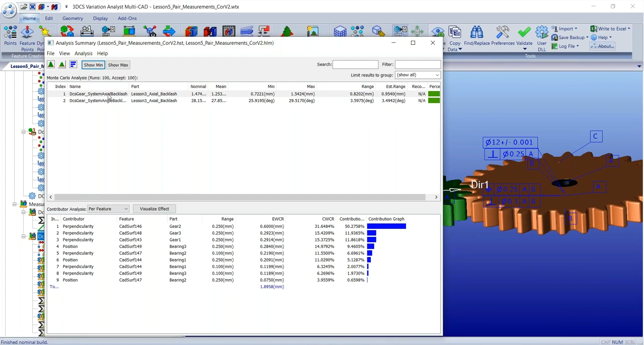Open the Contributor Analysis Per Feature dropdown
This screenshot has height=345, width=644.
point(108,209)
